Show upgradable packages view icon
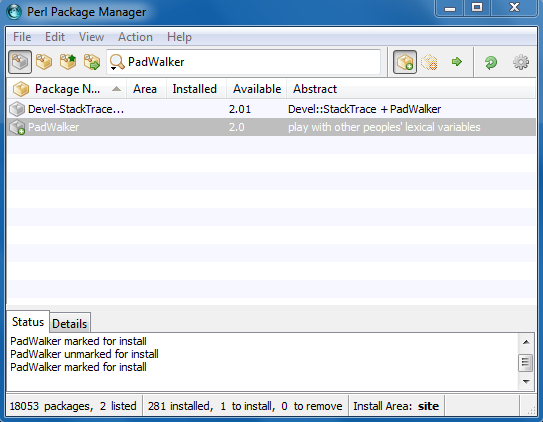 [x=68, y=62]
